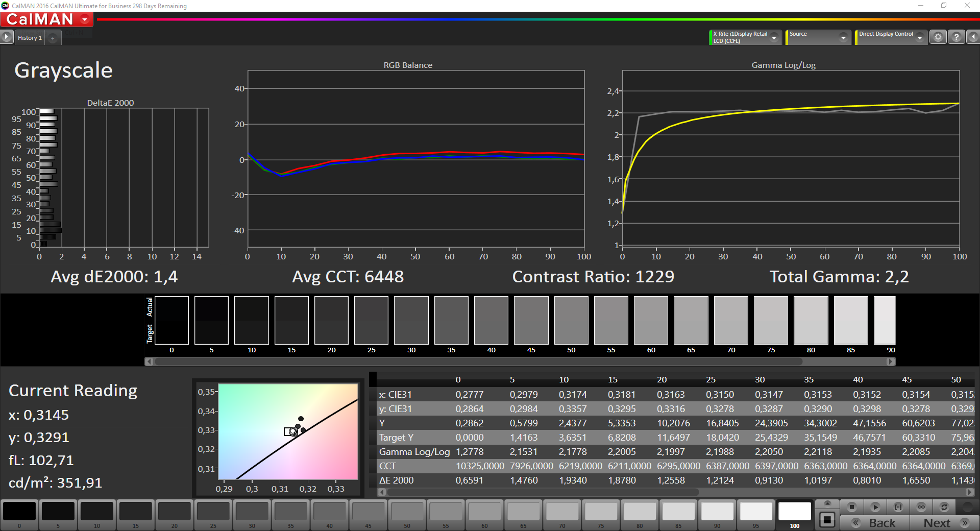Select the 45 level swatch in bottom strip
This screenshot has height=531, width=980.
(x=369, y=515)
